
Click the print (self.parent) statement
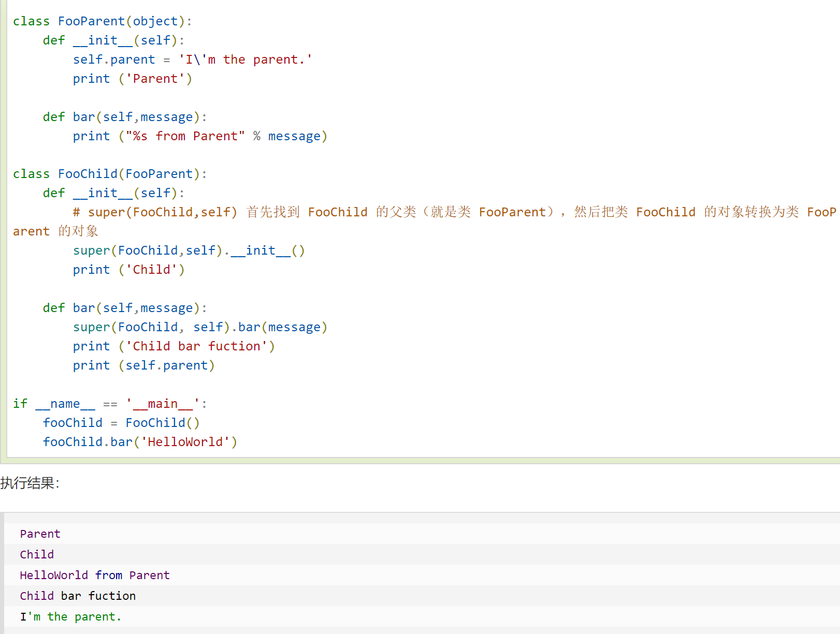[143, 365]
